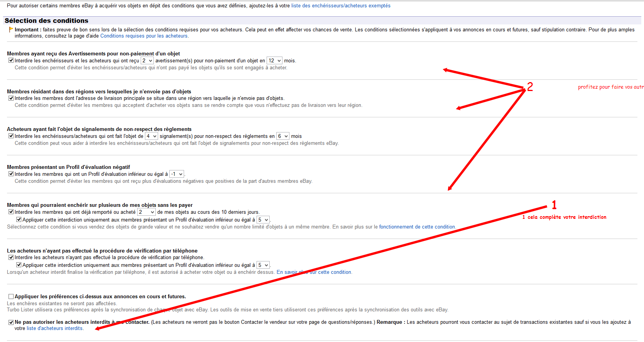644x342 pixels.
Task: Enable applying preferences to current and future listings
Action: pyautogui.click(x=11, y=297)
